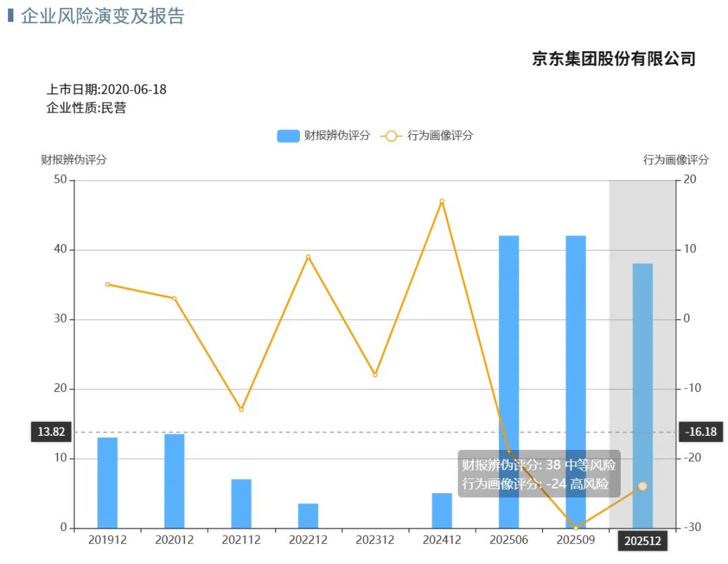Click the left axis pointer value 13.82

point(51,432)
